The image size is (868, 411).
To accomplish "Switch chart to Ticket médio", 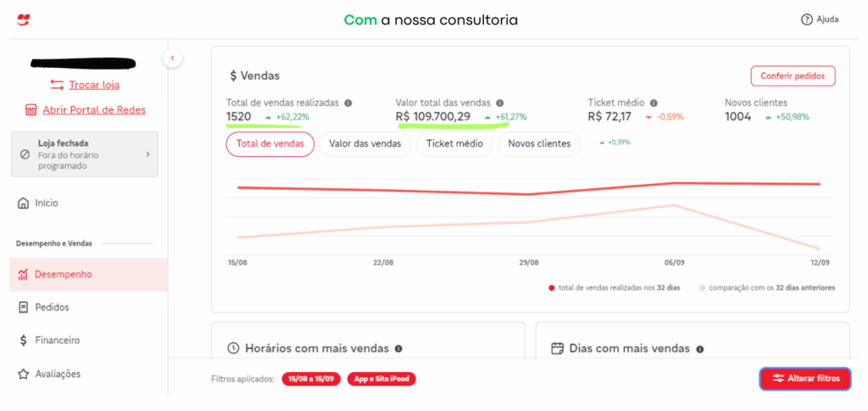I will [x=454, y=144].
